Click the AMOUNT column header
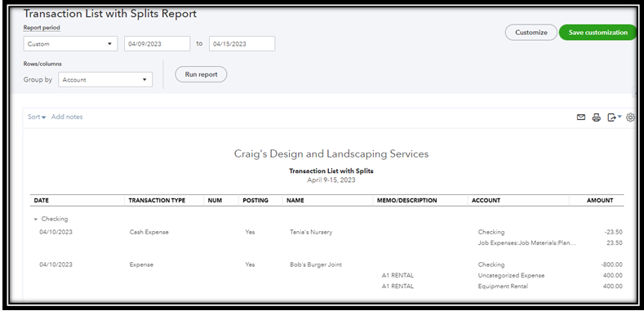Viewport: 644px width, 311px height. click(x=600, y=201)
